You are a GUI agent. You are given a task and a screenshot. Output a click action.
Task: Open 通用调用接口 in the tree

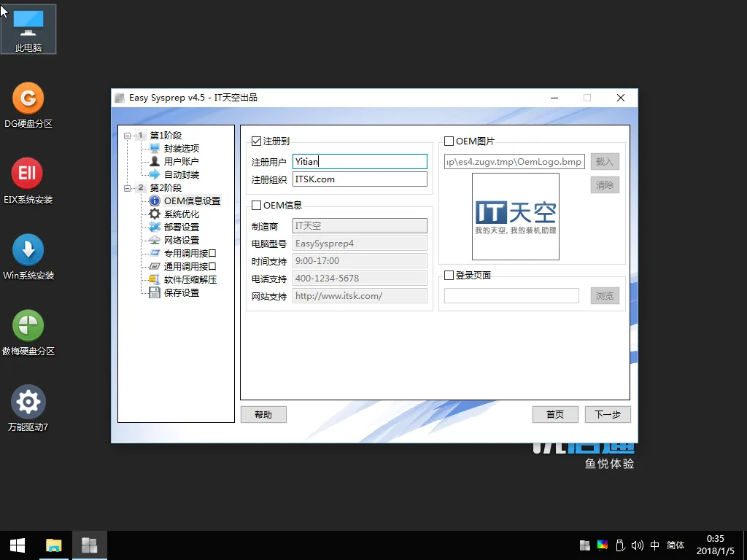(x=190, y=267)
